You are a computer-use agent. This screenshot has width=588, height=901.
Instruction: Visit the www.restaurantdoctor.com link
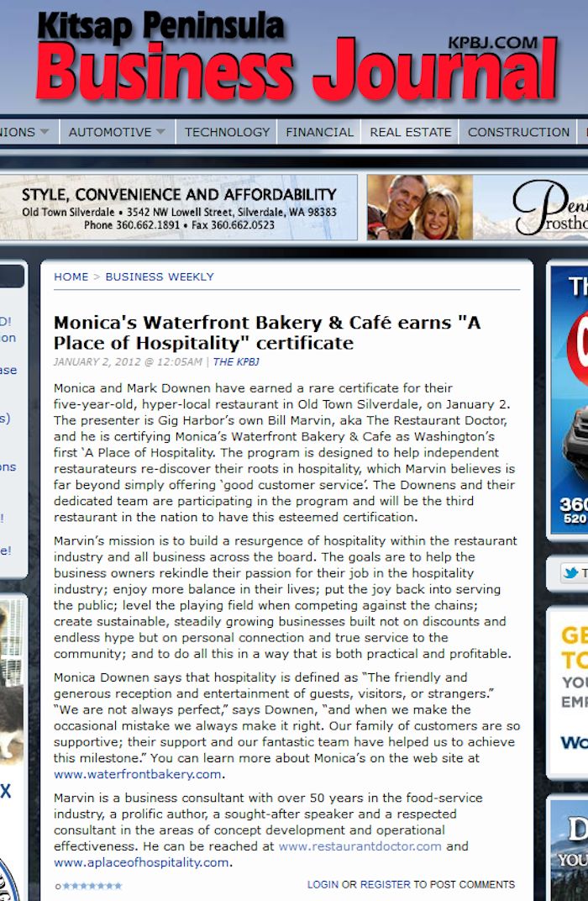coord(360,846)
